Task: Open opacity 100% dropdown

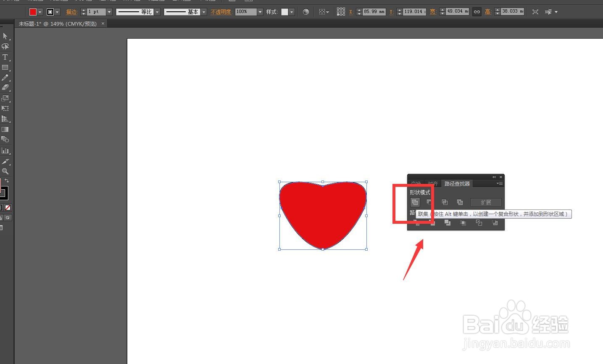Action: [x=260, y=12]
